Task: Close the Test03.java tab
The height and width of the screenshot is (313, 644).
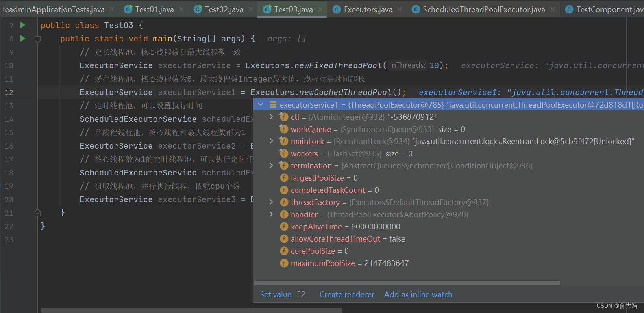Action: click(x=320, y=9)
